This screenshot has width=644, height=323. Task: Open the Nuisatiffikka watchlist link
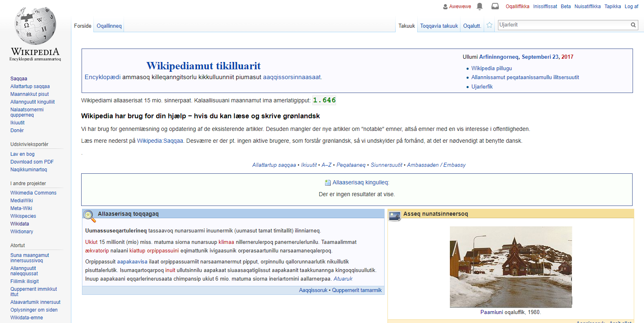(588, 7)
